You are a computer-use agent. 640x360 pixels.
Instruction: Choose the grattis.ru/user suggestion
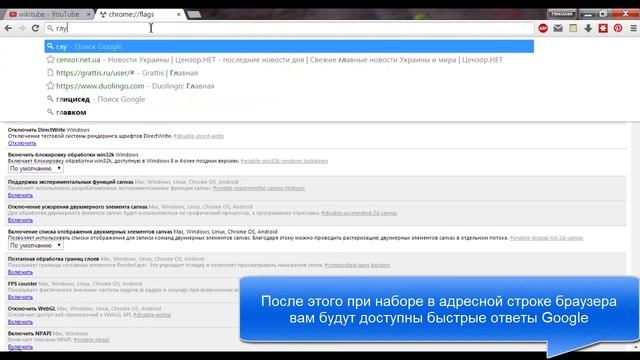click(289, 73)
